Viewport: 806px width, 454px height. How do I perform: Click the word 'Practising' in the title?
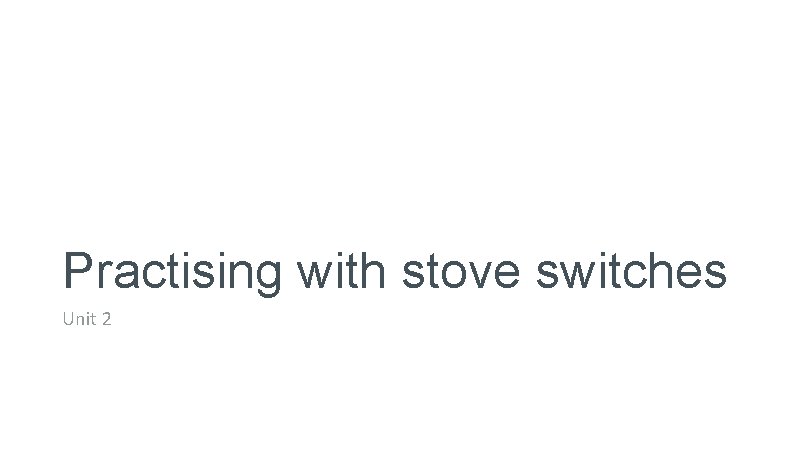[172, 271]
